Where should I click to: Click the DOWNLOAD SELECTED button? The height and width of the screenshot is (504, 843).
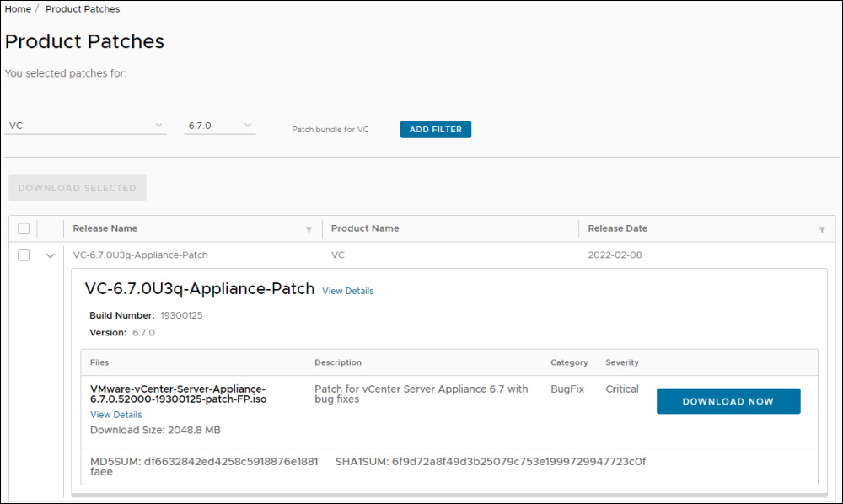[x=78, y=187]
